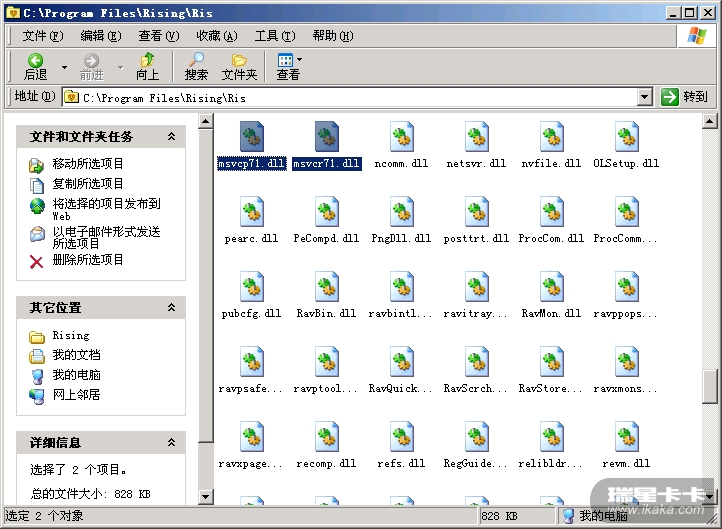Click 移动所选项目 task link
This screenshot has width=722, height=529.
point(88,163)
